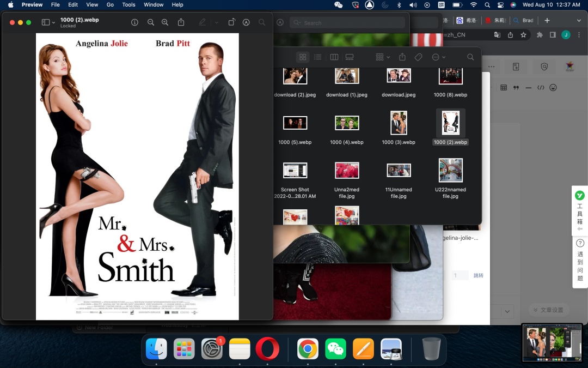Open a new Chrome tab with plus button
This screenshot has height=368, width=588.
(x=547, y=21)
